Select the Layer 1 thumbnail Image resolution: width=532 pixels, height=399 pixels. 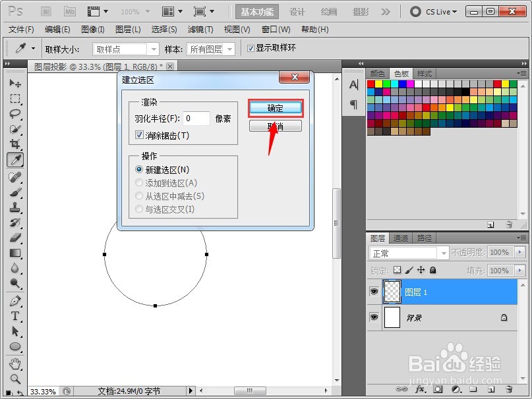(392, 292)
